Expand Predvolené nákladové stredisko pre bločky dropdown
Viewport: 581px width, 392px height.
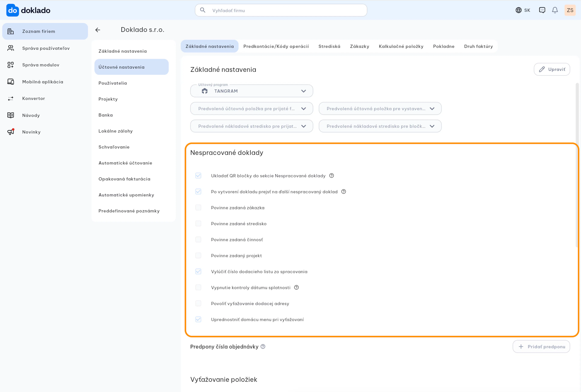coord(380,126)
